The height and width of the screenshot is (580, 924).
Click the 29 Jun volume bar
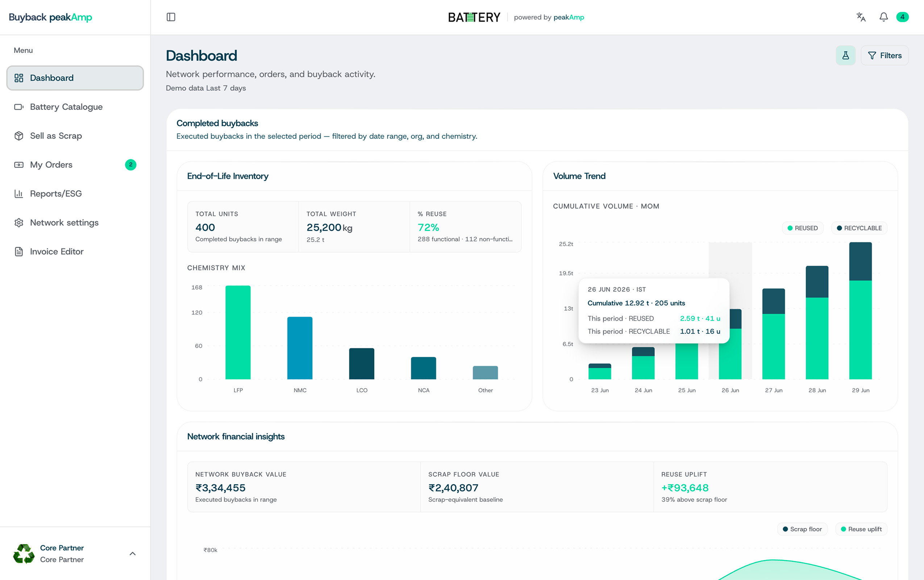coord(861,311)
